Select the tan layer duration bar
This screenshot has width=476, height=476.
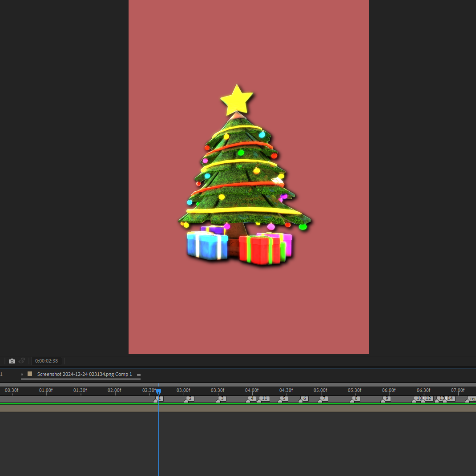pos(238,408)
